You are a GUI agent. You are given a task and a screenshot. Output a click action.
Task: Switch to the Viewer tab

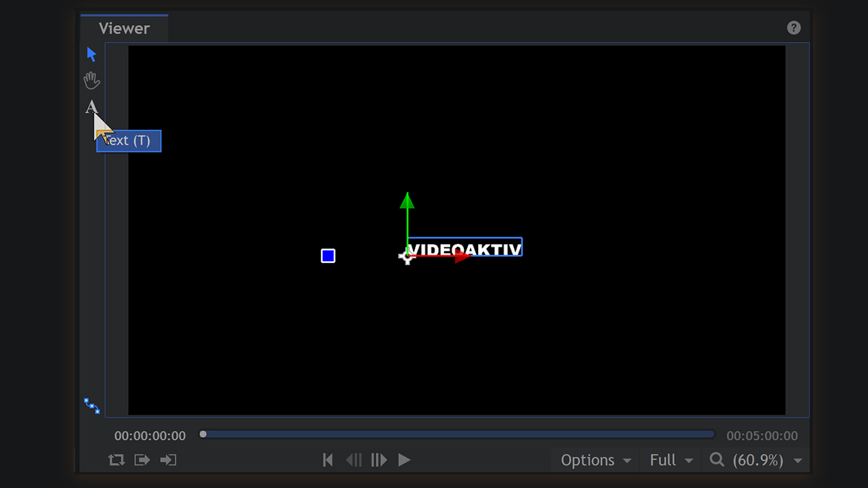[x=124, y=28]
